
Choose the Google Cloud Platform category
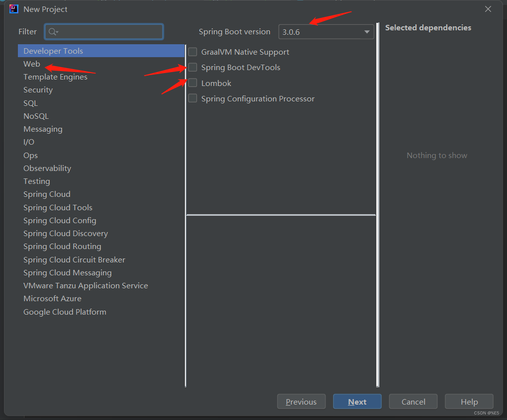(101, 312)
